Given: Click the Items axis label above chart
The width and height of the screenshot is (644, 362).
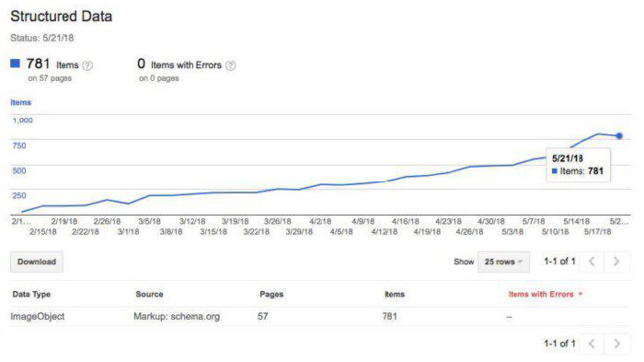Looking at the screenshot, I should [x=21, y=102].
